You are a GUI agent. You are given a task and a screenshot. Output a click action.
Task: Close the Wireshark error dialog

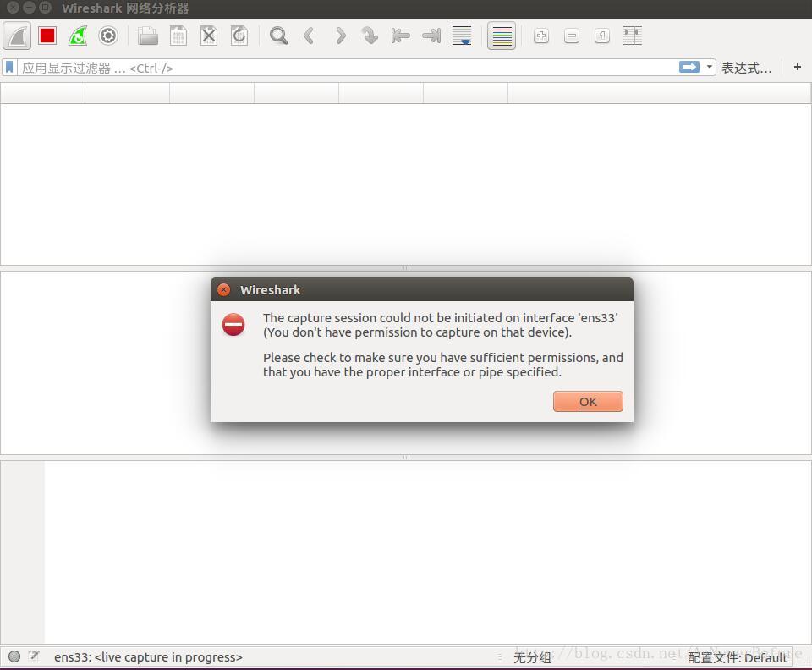[223, 289]
